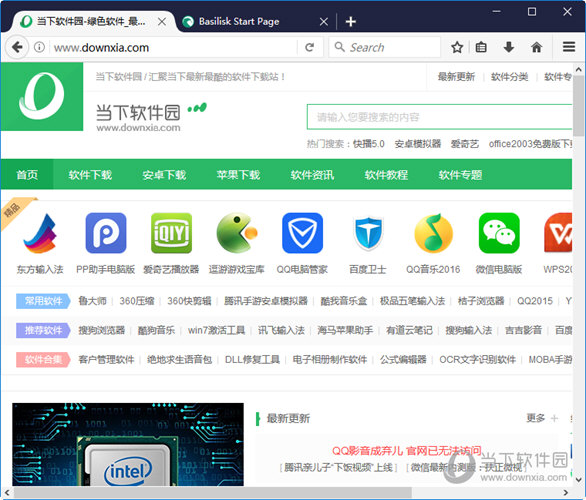Click the 软件合集 category tag
Image resolution: width=586 pixels, height=500 pixels.
point(43,359)
